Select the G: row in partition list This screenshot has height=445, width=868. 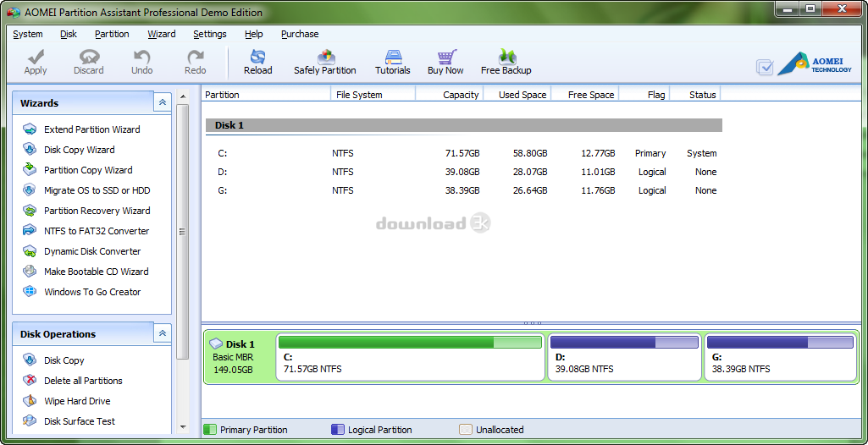point(464,190)
